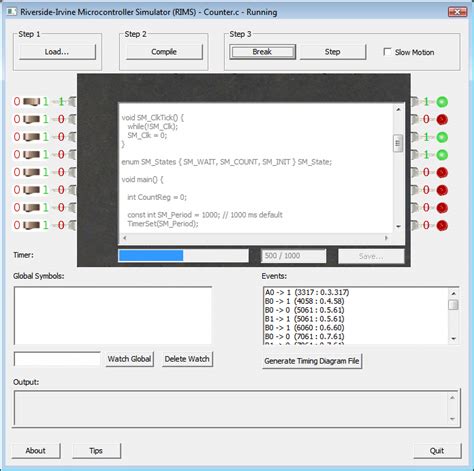Image resolution: width=474 pixels, height=471 pixels.
Task: Select event 'B1 -> 1 (5061 : 0.5.61)'
Action: (304, 319)
